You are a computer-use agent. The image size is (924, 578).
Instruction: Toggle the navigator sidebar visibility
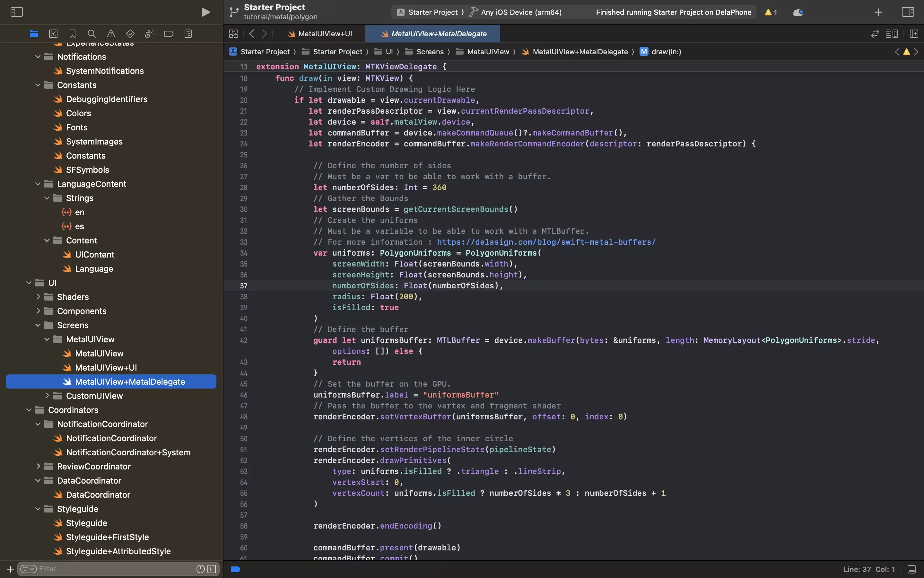click(x=16, y=12)
